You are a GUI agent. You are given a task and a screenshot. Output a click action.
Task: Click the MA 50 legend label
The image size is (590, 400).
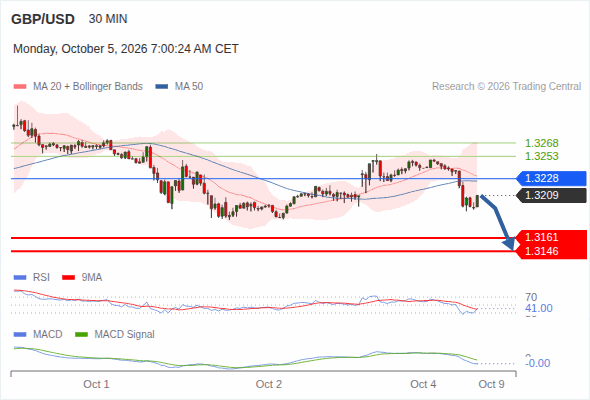189,87
